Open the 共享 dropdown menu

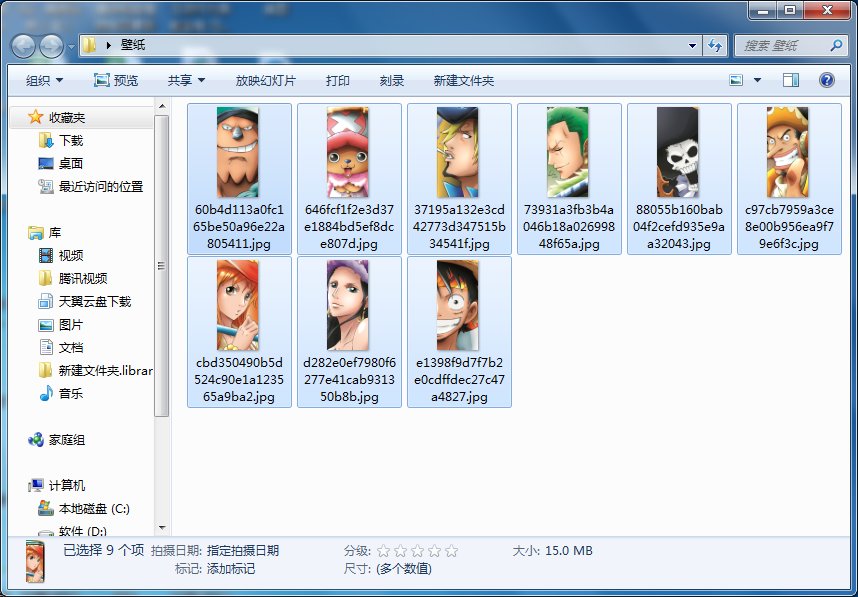(186, 80)
